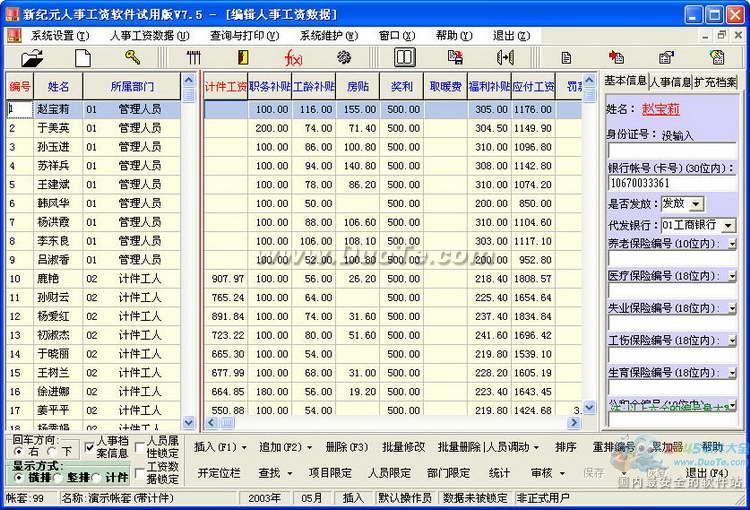Enable the 人员属性锁定 checkbox

(140, 448)
